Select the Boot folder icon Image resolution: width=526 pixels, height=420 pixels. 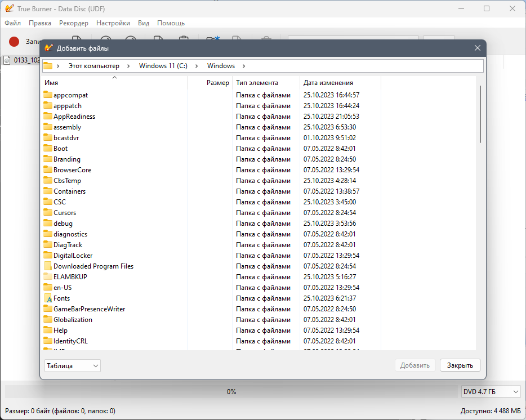point(48,148)
